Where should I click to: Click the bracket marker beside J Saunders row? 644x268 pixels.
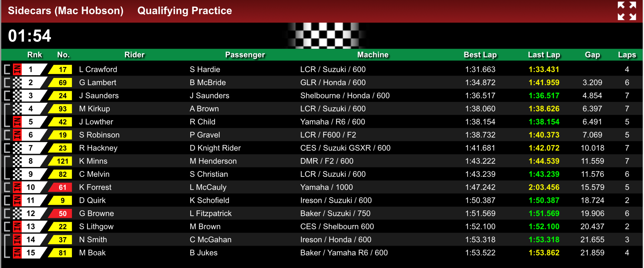tap(7, 96)
